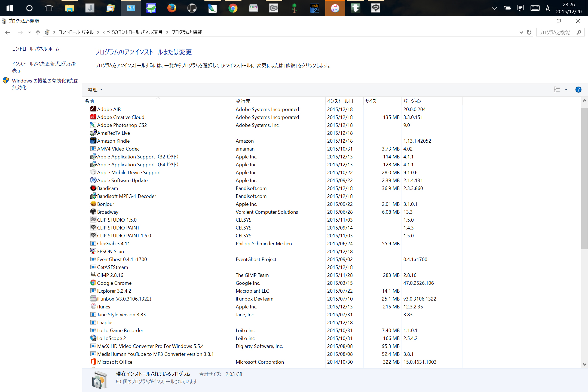The image size is (588, 392).
Task: Click the Microsoft Office icon in the list
Action: pos(93,362)
